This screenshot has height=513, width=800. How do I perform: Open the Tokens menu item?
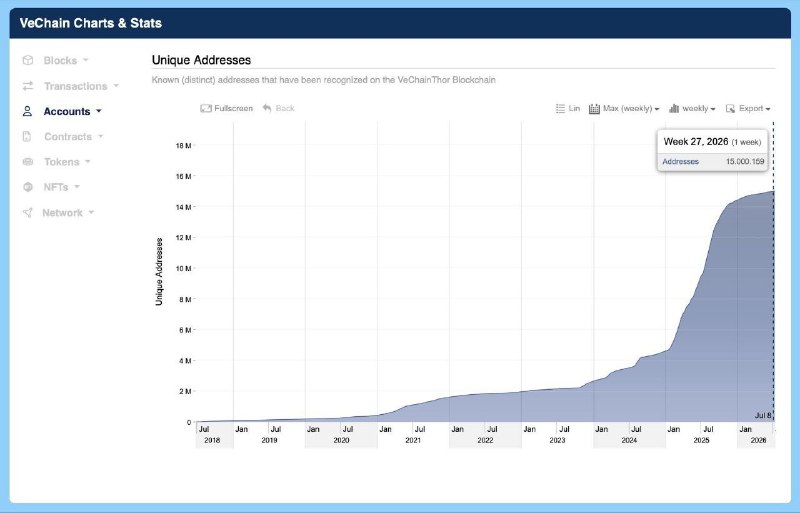(62, 162)
